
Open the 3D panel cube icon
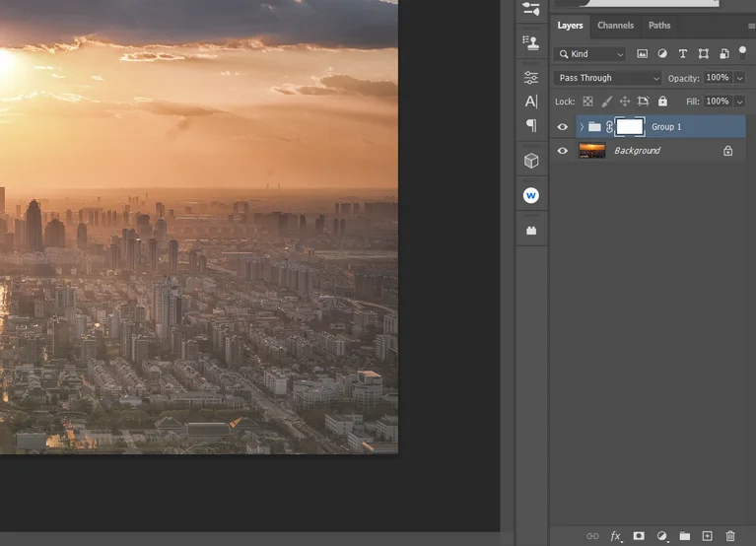531,161
